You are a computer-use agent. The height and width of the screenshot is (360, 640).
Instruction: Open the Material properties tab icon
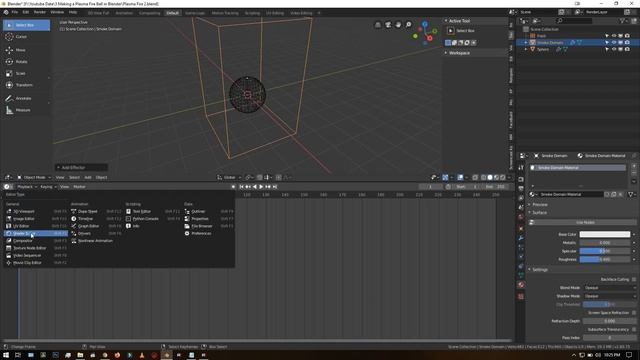[x=521, y=285]
